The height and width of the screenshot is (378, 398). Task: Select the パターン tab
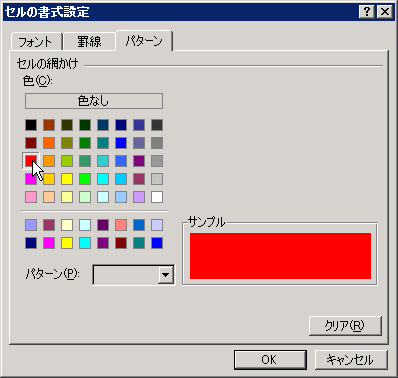pos(144,41)
